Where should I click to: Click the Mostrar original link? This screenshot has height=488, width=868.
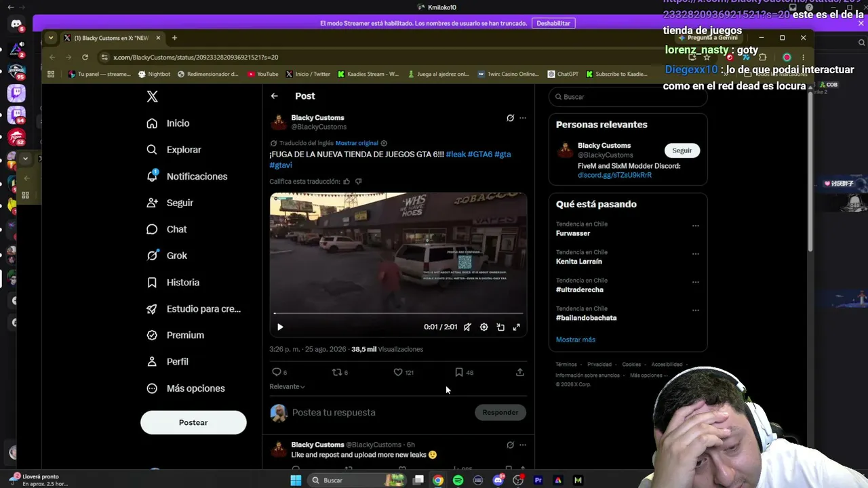coord(357,143)
